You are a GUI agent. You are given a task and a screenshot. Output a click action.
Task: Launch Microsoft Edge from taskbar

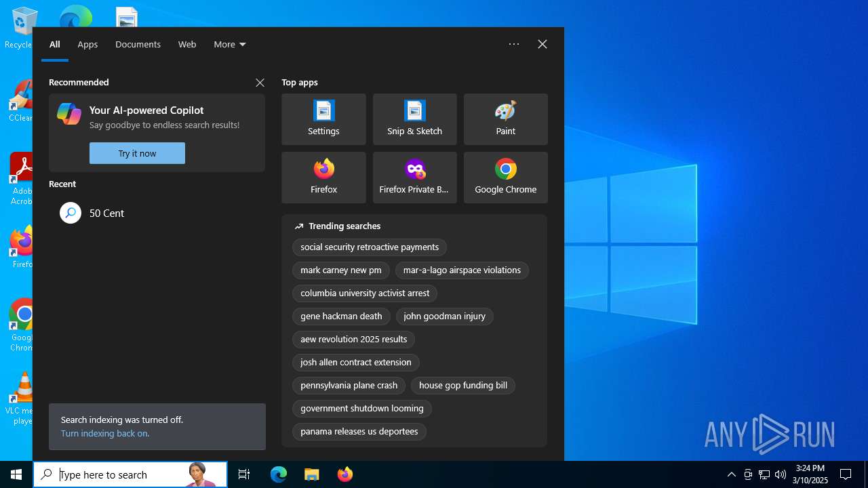[x=279, y=474]
